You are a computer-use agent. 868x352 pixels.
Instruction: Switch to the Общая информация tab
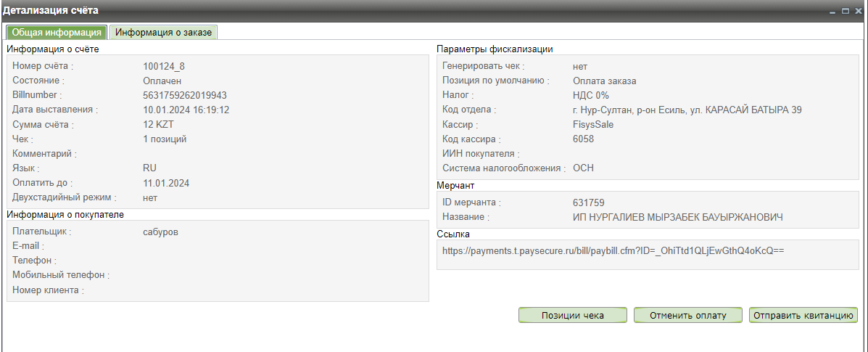[57, 33]
